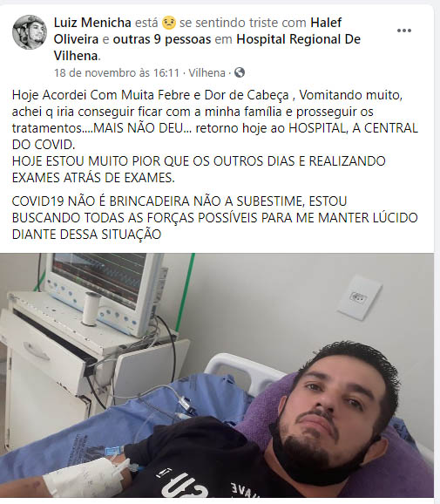Open the Hospital Regional De Vilhena location page
This screenshot has height=504, width=440.
(207, 48)
